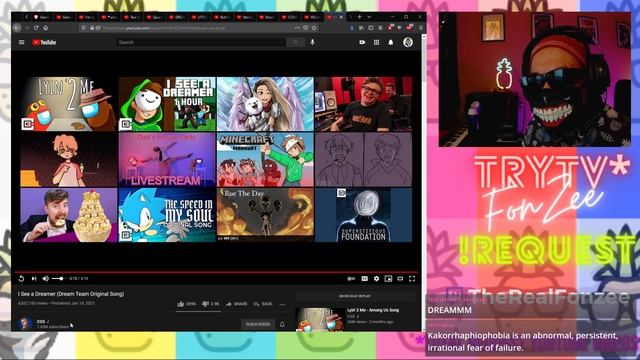
Task: Expand the list-all-tabs dropdown arrow
Action: pos(369,17)
